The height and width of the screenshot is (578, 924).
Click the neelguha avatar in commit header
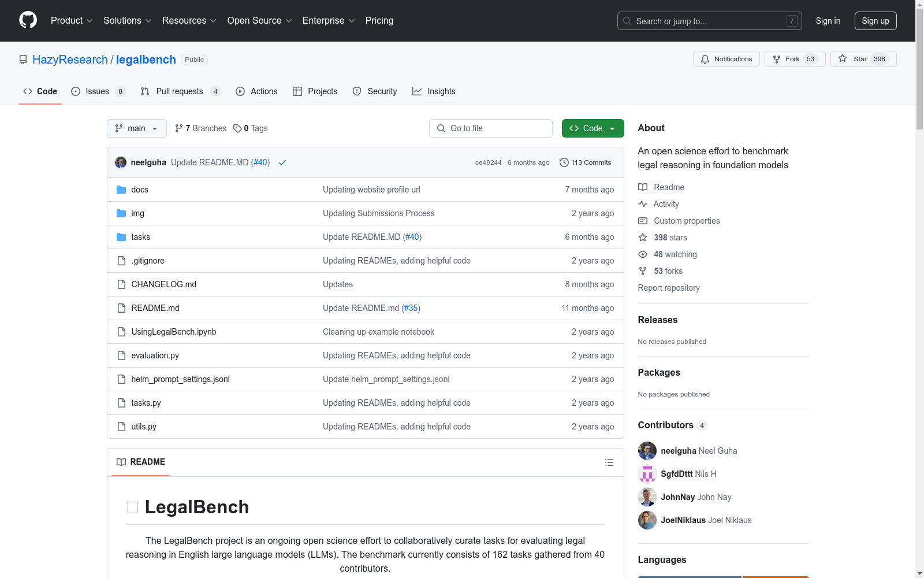121,162
